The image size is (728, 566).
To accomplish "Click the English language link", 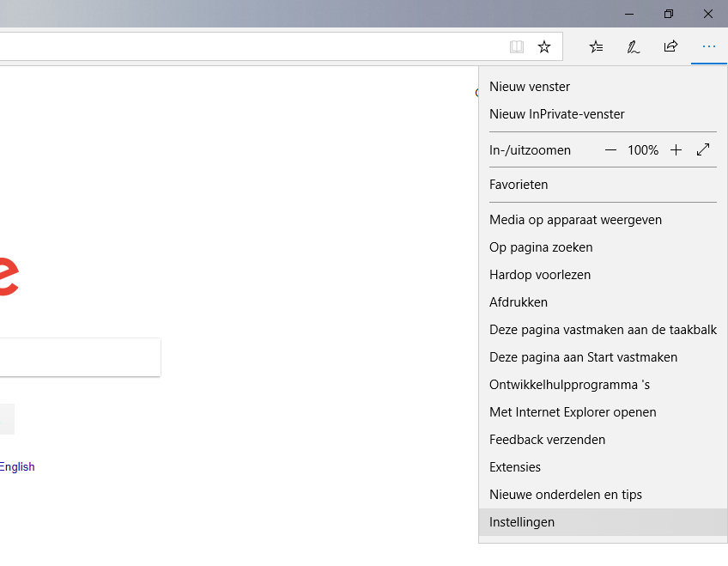I will pyautogui.click(x=17, y=466).
